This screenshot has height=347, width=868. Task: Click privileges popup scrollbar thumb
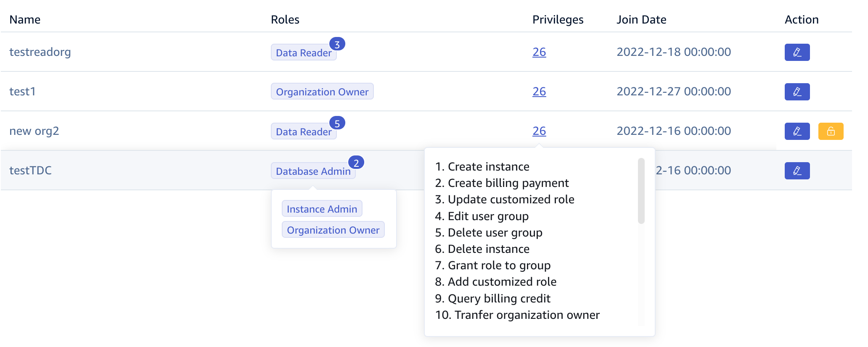[x=641, y=191]
